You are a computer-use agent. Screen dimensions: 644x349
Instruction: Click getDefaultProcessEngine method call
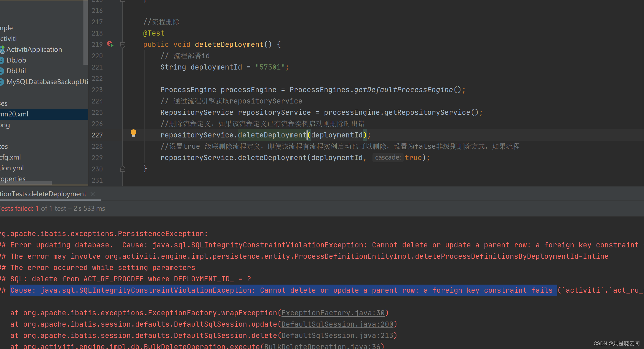tap(403, 90)
